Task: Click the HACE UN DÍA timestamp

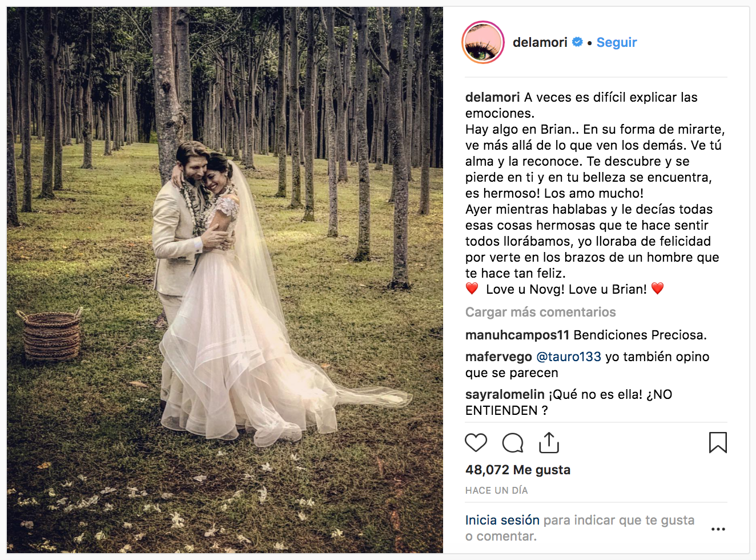Action: click(497, 490)
